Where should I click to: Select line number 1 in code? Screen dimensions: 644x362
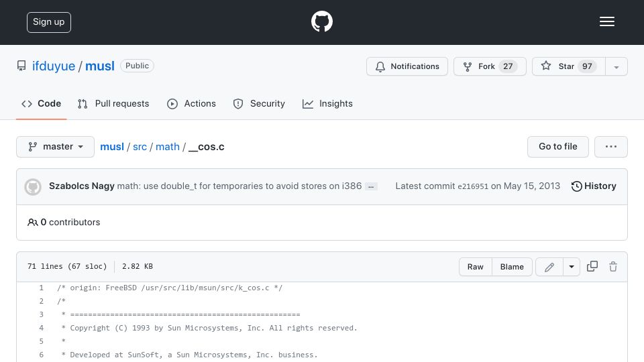click(x=41, y=288)
